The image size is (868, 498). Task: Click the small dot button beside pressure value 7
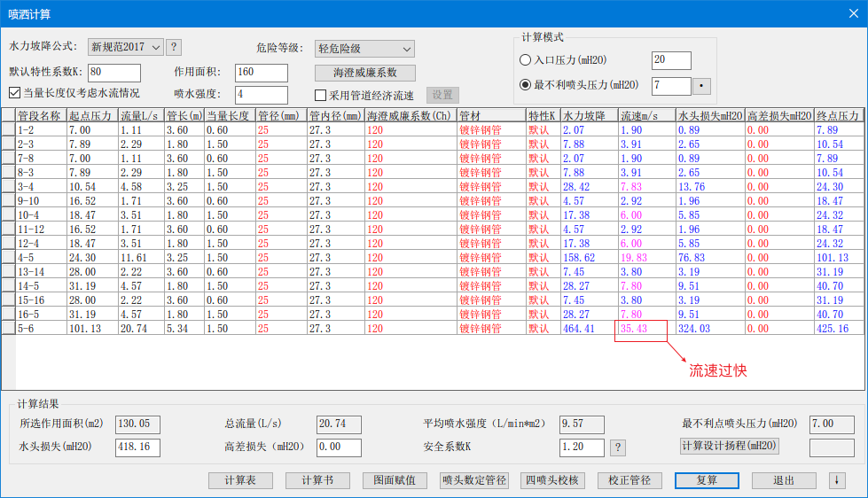point(701,86)
